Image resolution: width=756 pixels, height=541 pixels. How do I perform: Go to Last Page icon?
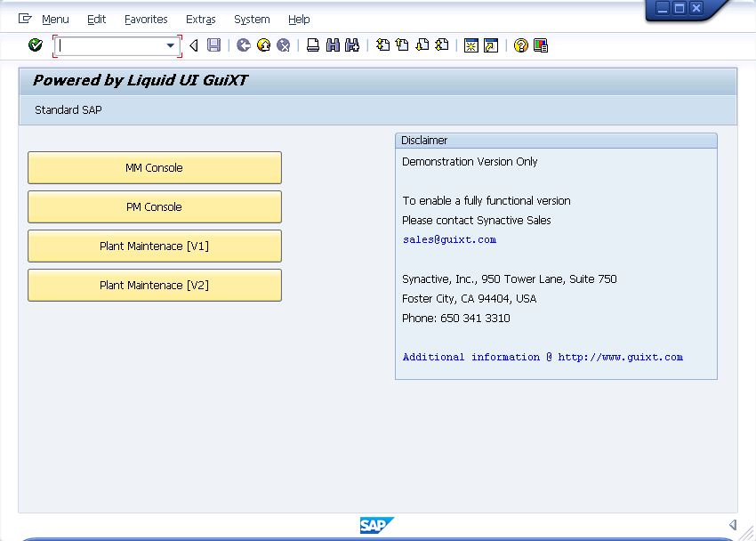coord(442,45)
